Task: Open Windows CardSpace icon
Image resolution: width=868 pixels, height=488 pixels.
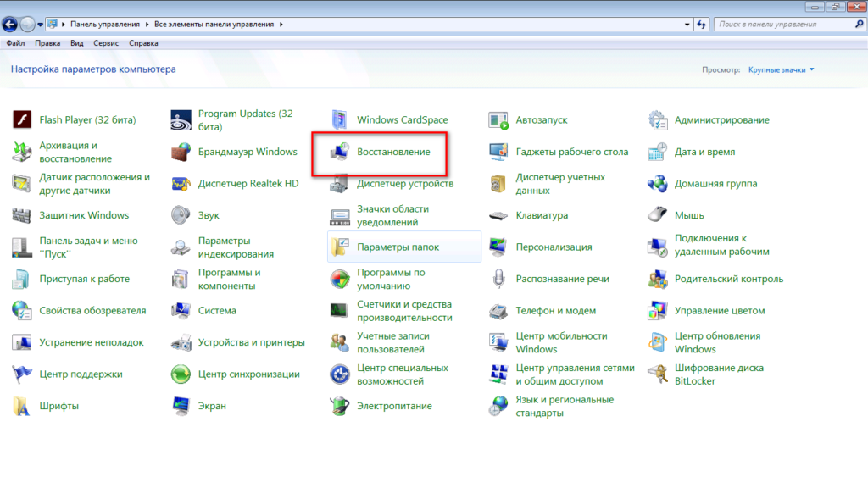Action: 339,119
